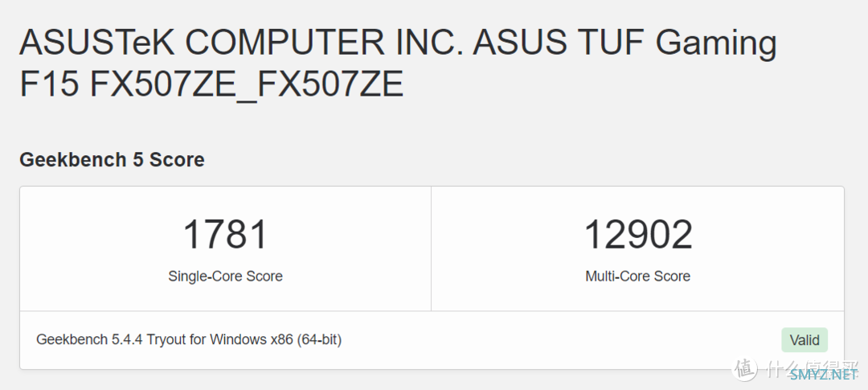Click the Geekbench 5 Score heading
The height and width of the screenshot is (390, 868).
pos(112,160)
